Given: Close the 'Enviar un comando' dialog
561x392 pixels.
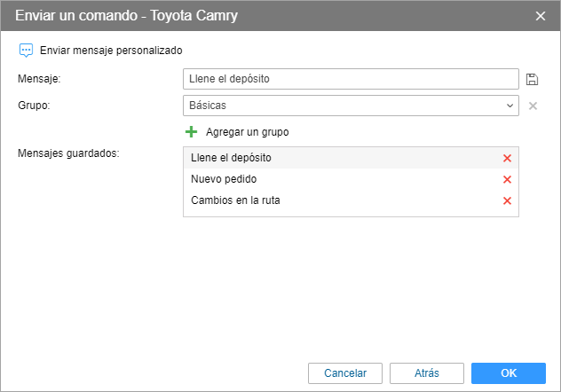Looking at the screenshot, I should coord(541,16).
